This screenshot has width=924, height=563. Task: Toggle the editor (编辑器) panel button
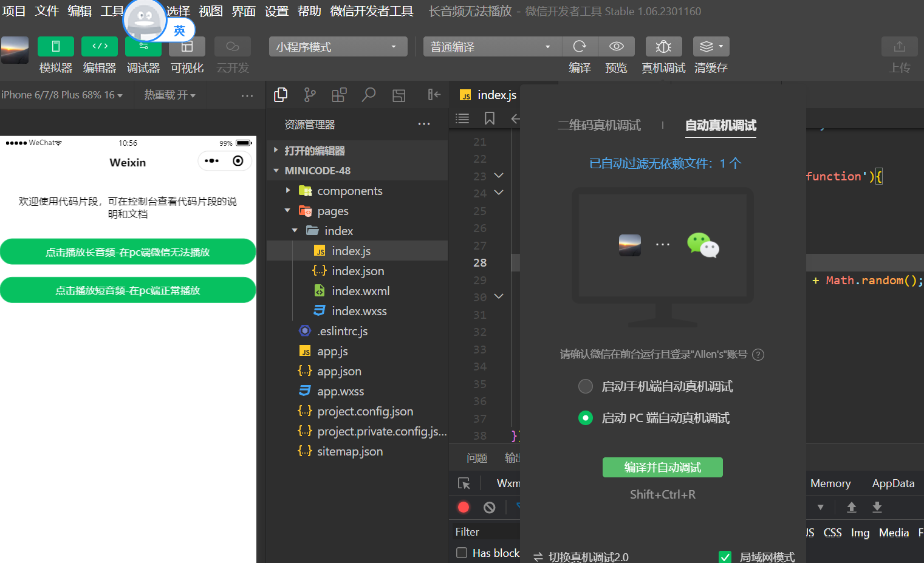tap(100, 47)
